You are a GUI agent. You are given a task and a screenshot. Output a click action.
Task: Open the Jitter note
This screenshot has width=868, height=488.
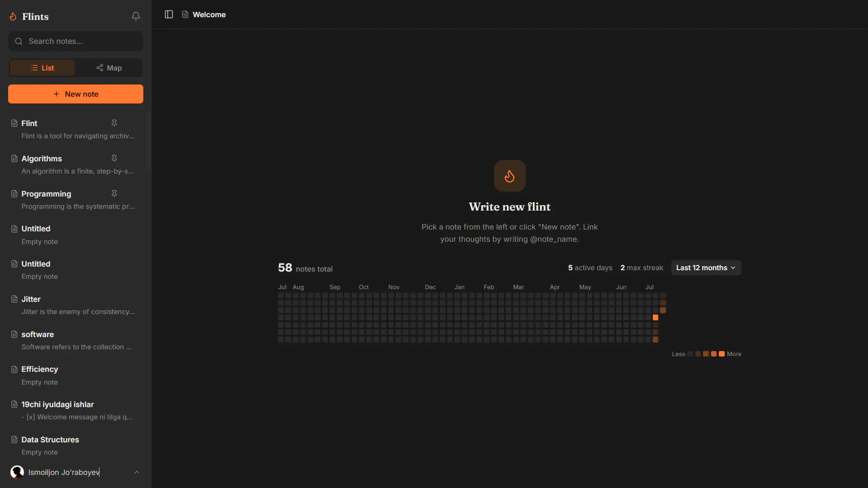point(75,305)
